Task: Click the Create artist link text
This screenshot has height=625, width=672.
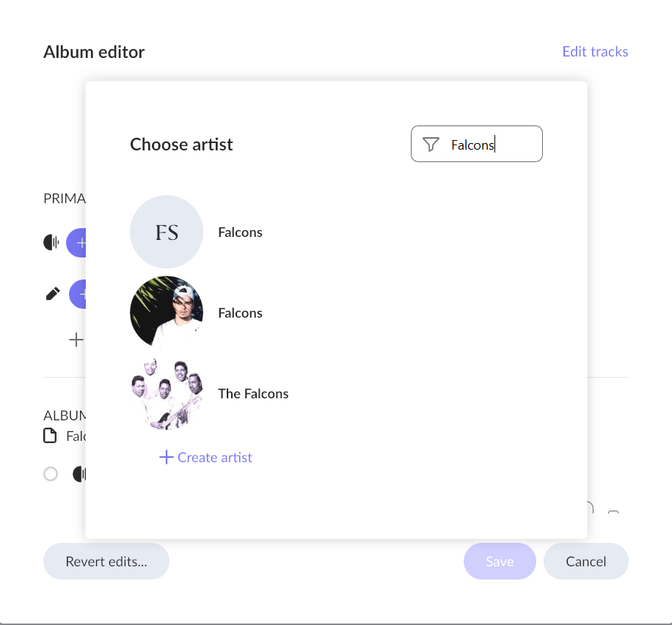Action: (215, 457)
